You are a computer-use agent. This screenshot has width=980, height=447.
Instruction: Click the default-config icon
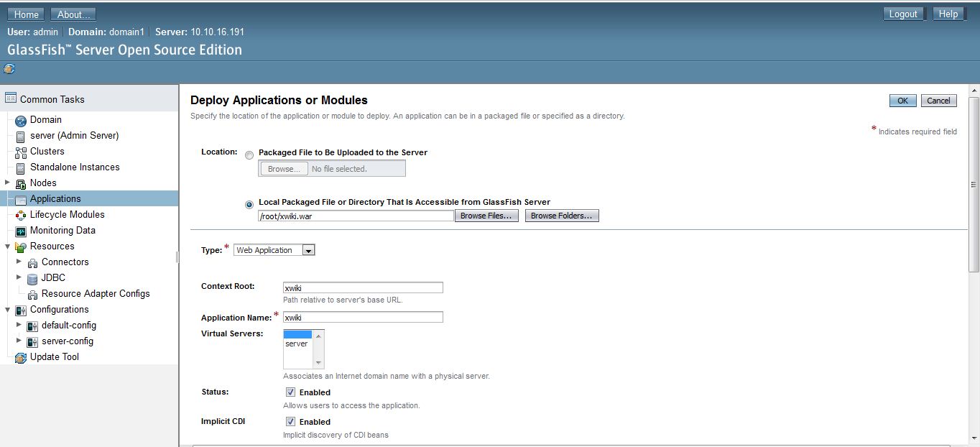click(32, 326)
